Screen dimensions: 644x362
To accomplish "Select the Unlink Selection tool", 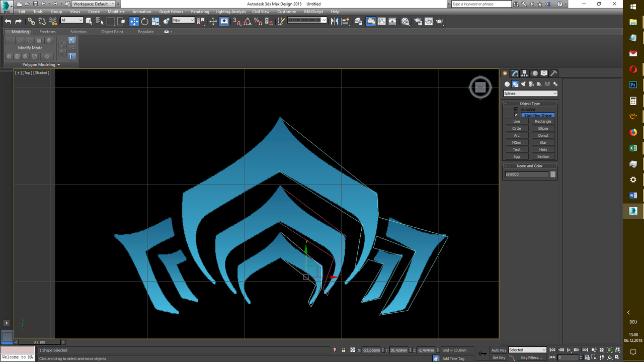I will tap(42, 21).
